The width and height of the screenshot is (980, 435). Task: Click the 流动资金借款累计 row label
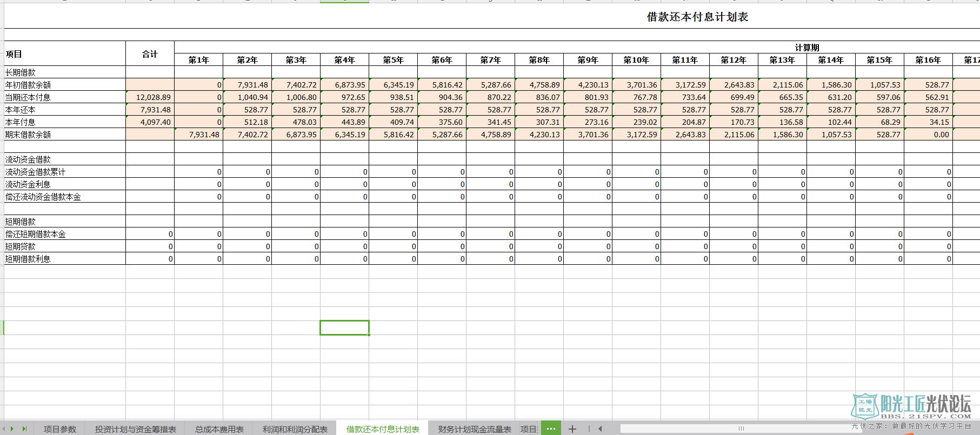point(36,172)
